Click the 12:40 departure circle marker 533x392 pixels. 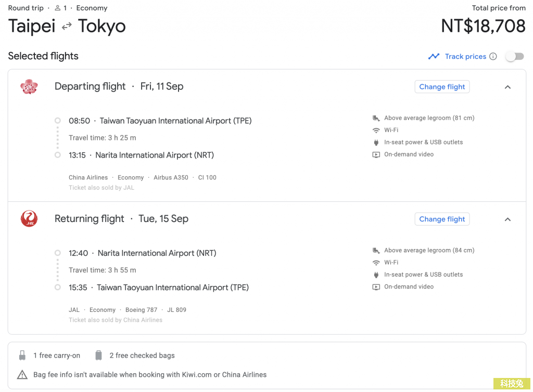tap(57, 253)
